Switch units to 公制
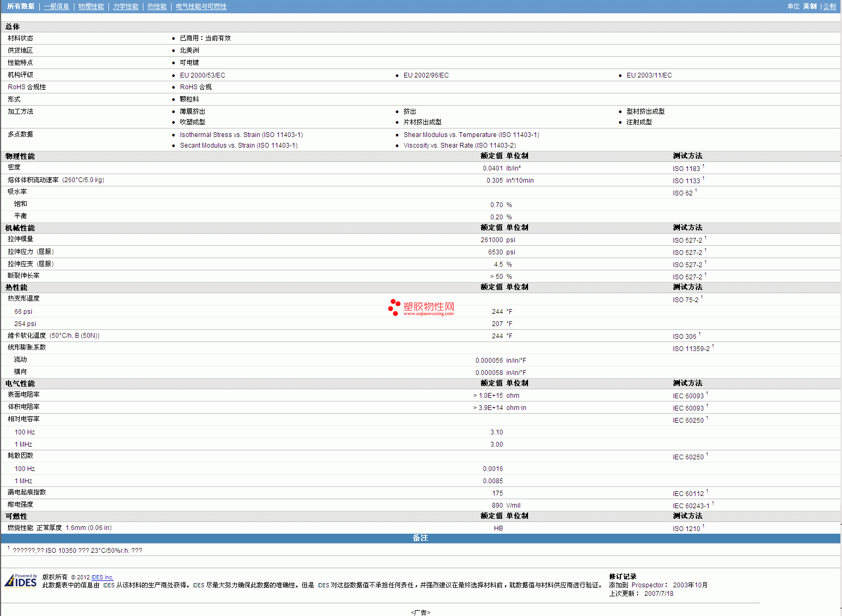The height and width of the screenshot is (616, 842). point(829,6)
